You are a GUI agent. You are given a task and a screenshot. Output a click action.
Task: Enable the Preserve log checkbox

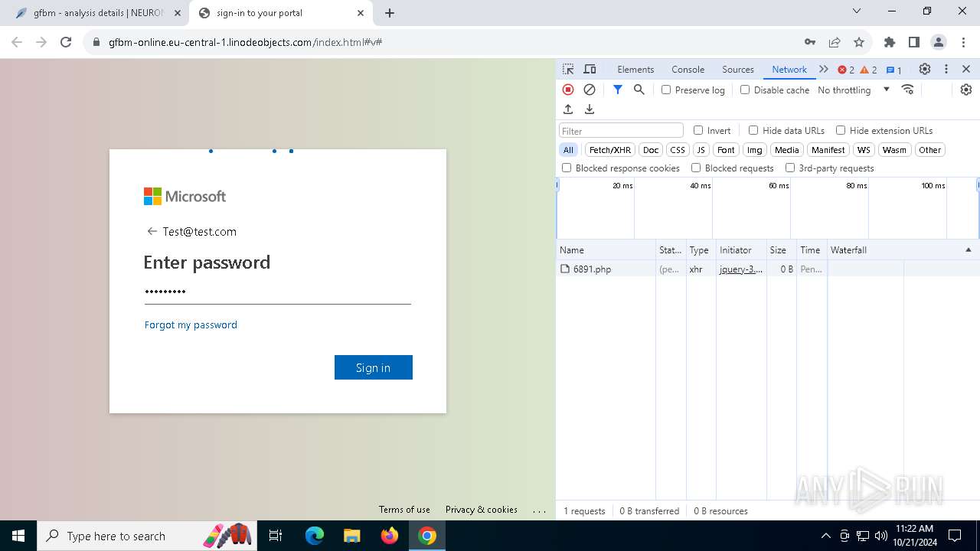tap(666, 90)
